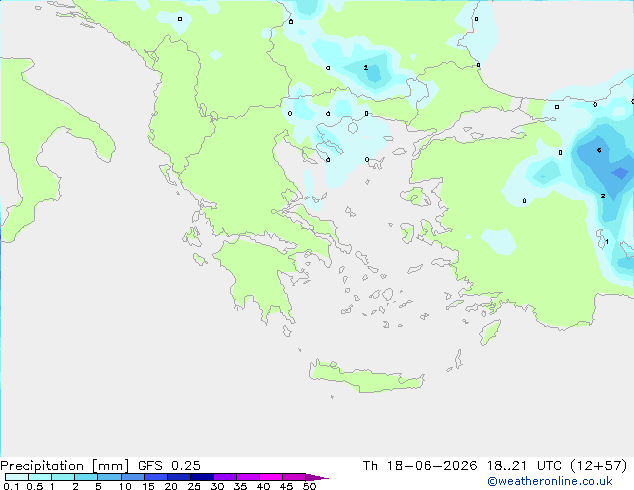Image resolution: width=634 pixels, height=490 pixels.
Task: Click the 10 to 15 mm legend swatch
Action: 132,477
